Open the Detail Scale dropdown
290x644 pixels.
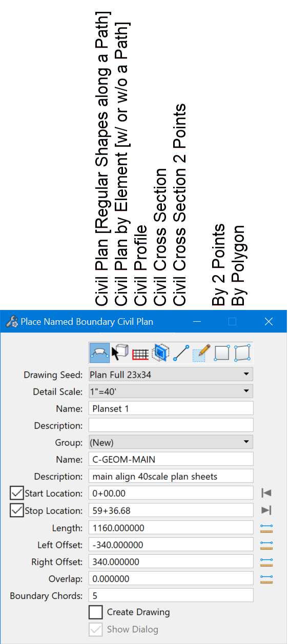pos(171,392)
